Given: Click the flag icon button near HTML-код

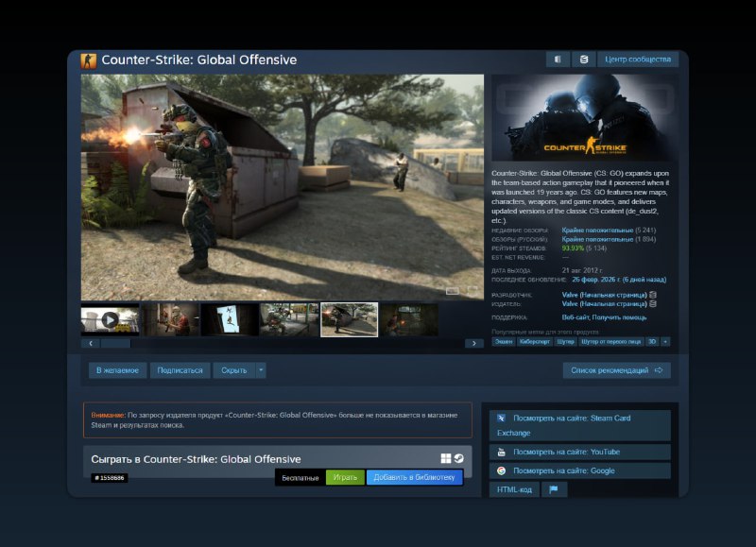Looking at the screenshot, I should click(x=554, y=489).
